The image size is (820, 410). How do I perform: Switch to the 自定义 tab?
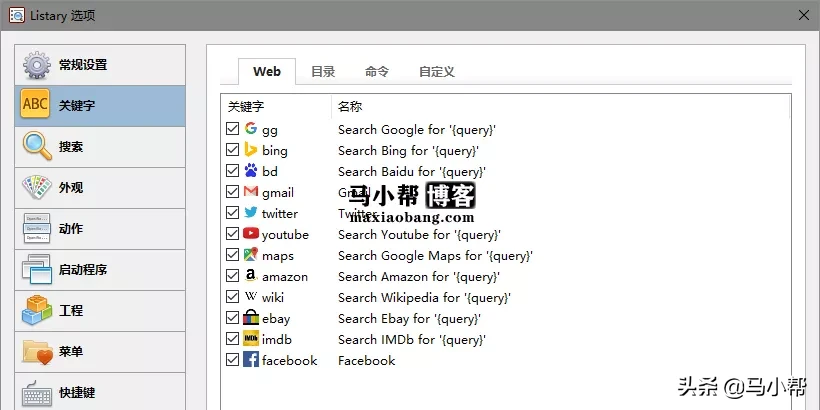pyautogui.click(x=437, y=72)
